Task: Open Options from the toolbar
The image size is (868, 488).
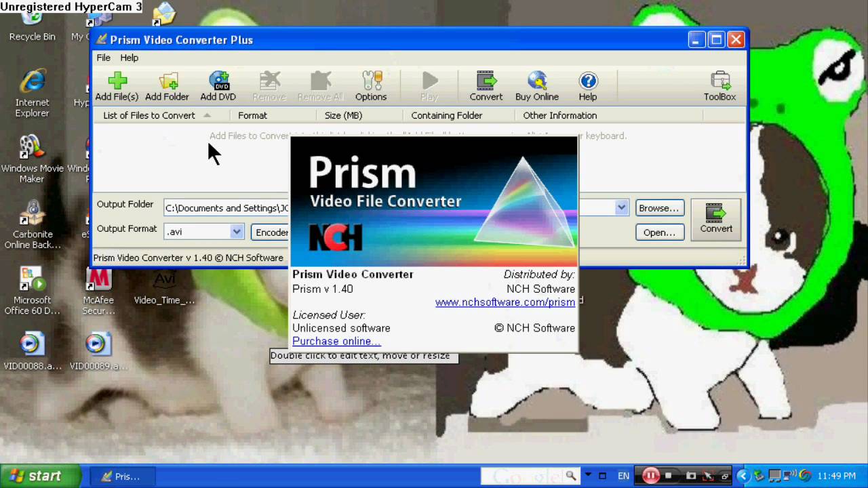Action: pos(371,86)
